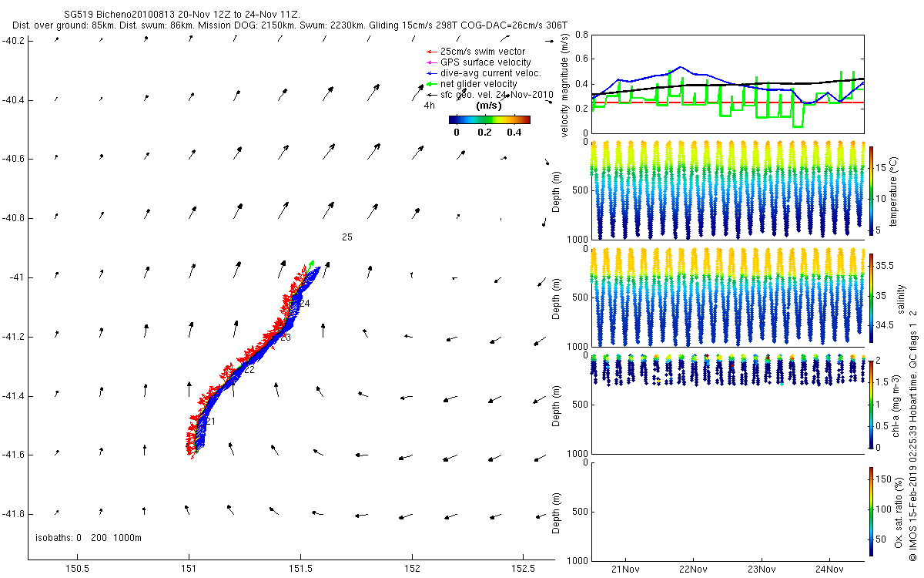Click inside the salinity depth profile panel
This screenshot has width=924, height=578.
(x=728, y=297)
